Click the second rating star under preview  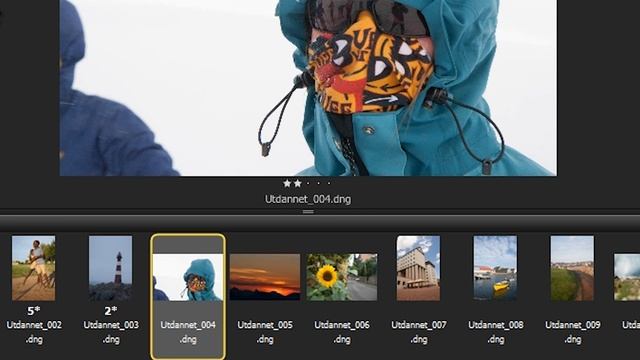pos(298,184)
